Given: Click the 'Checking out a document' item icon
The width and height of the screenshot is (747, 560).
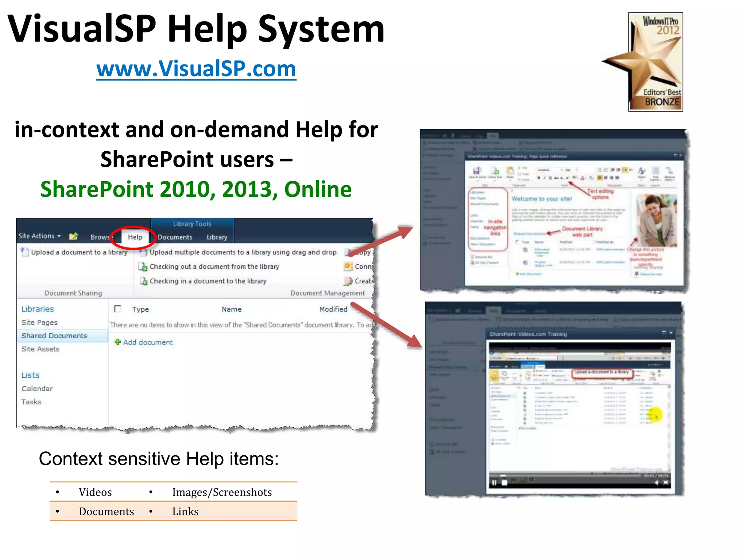Looking at the screenshot, I should [143, 267].
